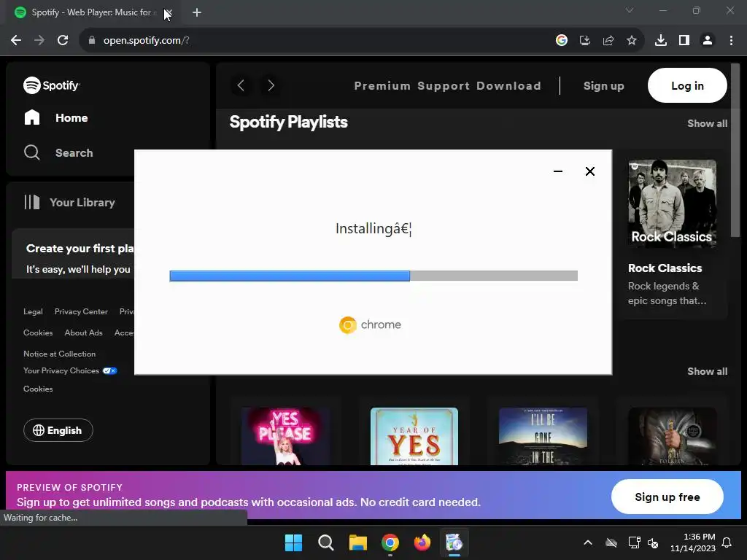Viewport: 747px width, 560px height.
Task: Open a new Chrome tab
Action: 197,12
